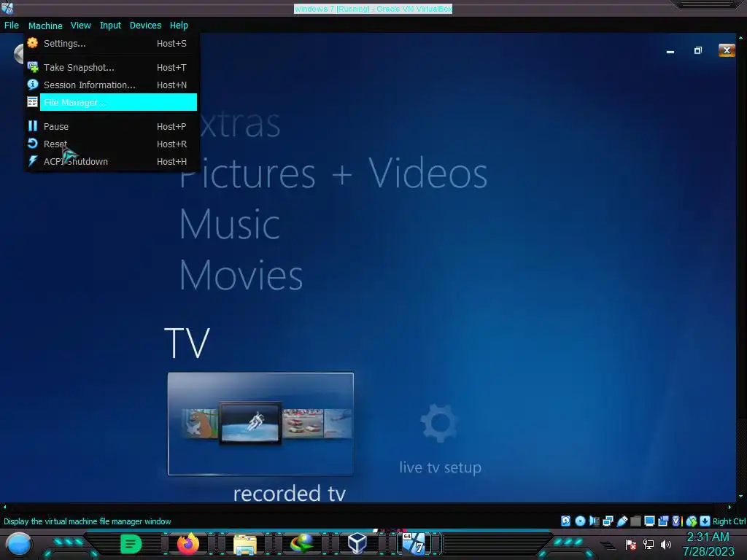
Task: Open the View menu
Action: [x=80, y=26]
